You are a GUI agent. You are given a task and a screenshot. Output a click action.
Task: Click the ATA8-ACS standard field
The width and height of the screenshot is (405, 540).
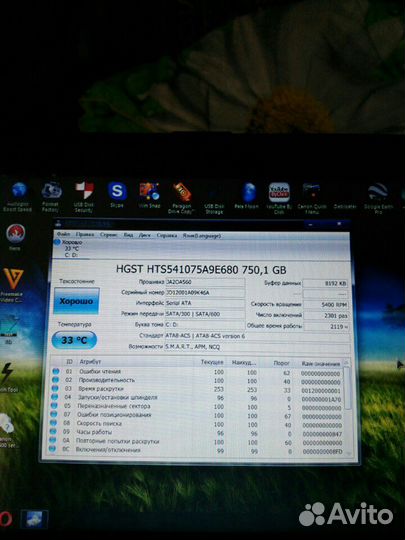click(258, 336)
